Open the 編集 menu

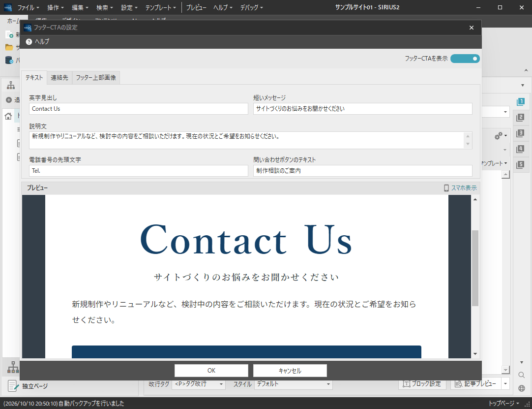[80, 7]
